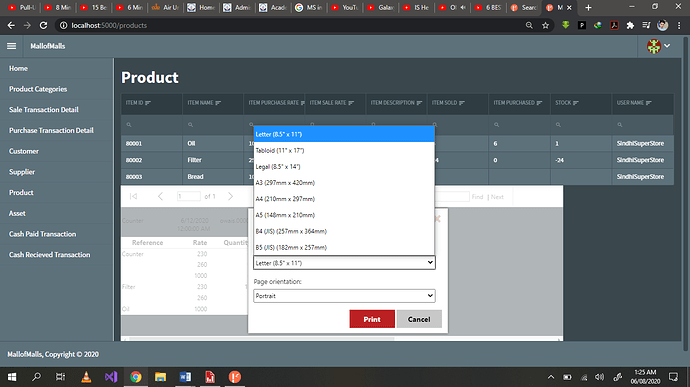Open ITEM PURCHASED column filter icon
The image size is (690, 387).
point(540,103)
